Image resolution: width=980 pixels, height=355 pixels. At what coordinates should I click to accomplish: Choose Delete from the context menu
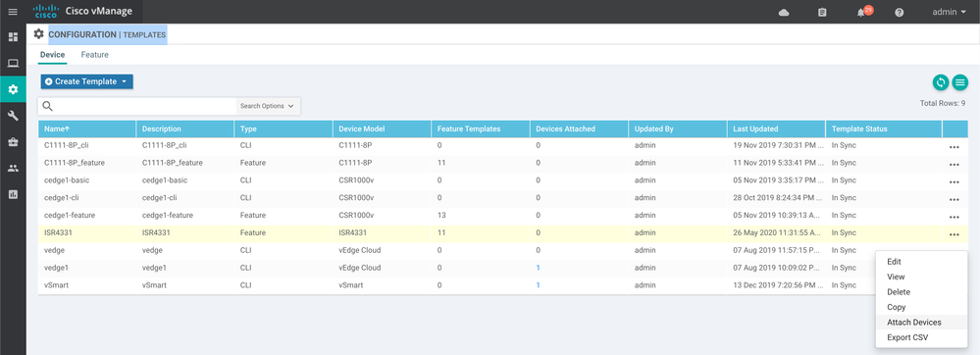tap(921, 292)
